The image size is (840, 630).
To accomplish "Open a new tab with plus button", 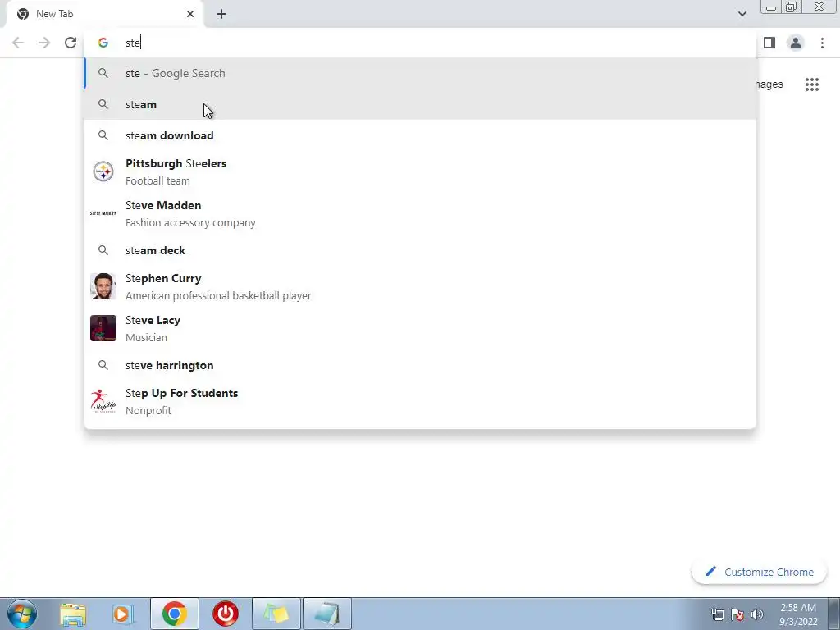I will click(x=221, y=14).
